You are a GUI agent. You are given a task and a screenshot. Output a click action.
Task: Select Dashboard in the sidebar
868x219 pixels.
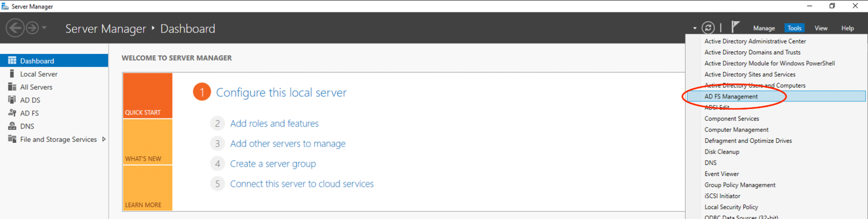(54, 61)
